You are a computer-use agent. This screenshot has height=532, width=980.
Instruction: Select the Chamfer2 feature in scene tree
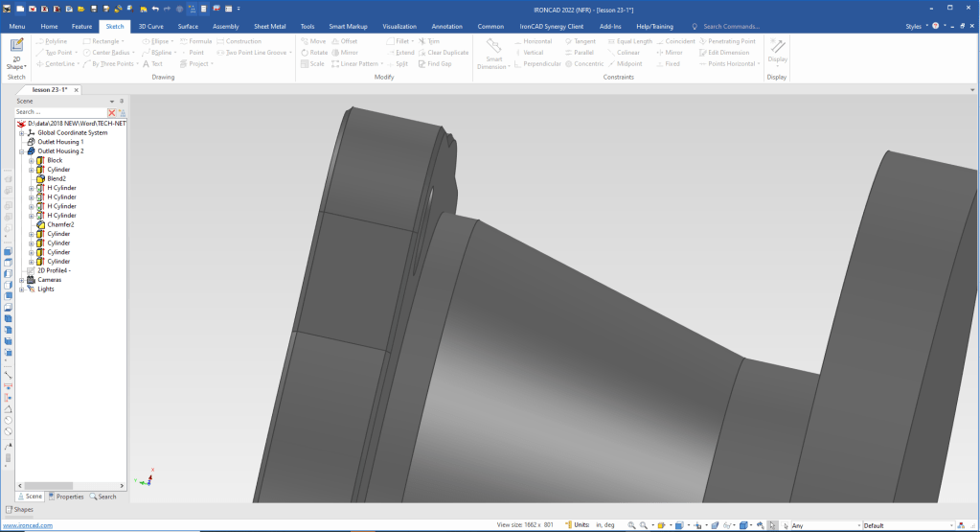click(60, 224)
